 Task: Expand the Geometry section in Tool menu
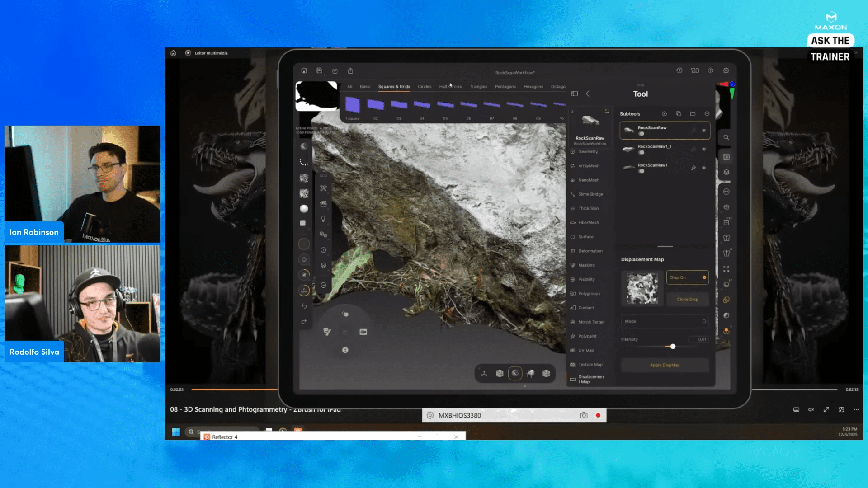[x=588, y=152]
